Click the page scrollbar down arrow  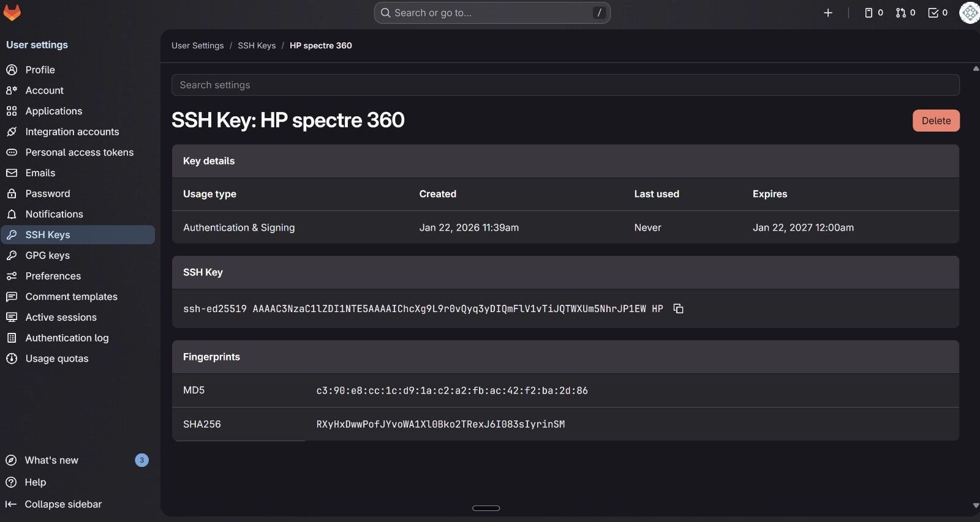click(x=976, y=505)
